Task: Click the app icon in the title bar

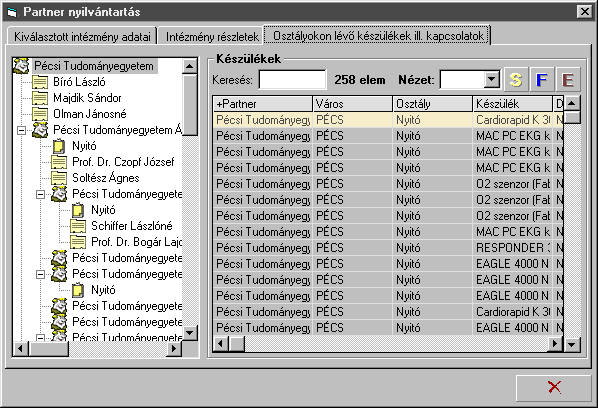Action: point(12,12)
